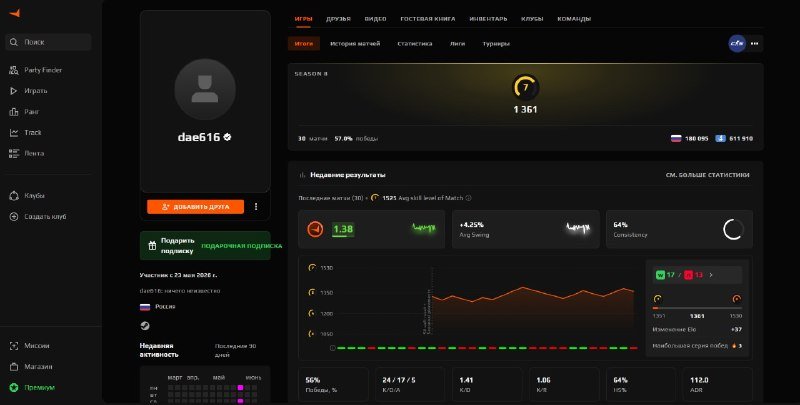Click the level 7 skill badge
This screenshot has height=405, width=800.
525,87
